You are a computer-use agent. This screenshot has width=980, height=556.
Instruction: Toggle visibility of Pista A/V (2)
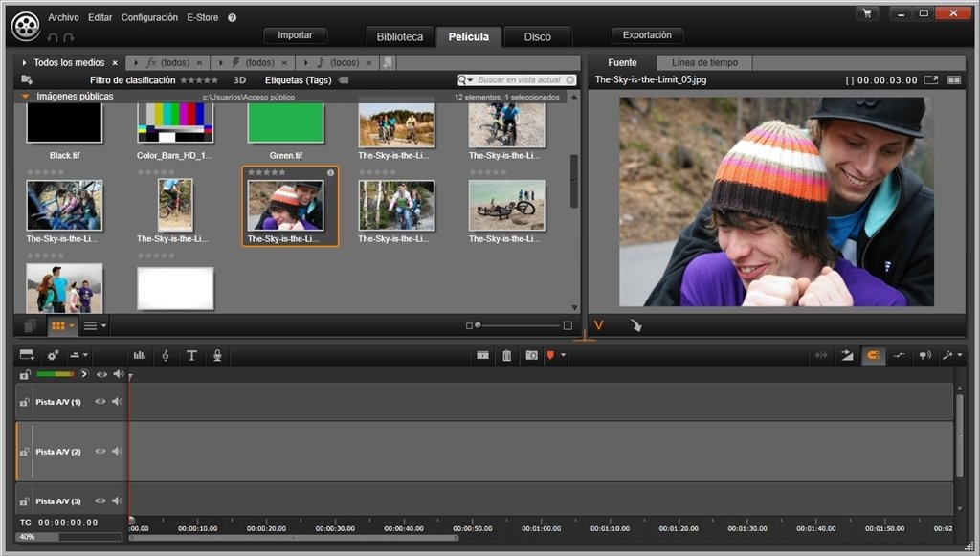pos(100,451)
